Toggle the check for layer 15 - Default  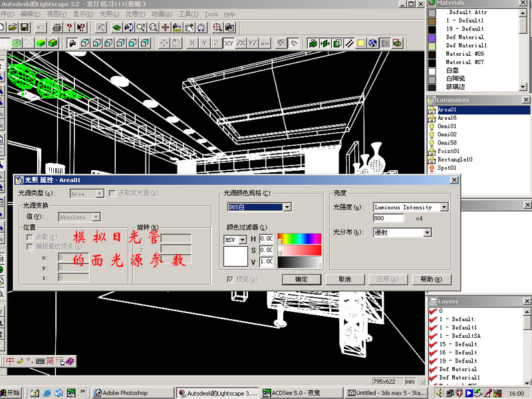click(x=433, y=344)
